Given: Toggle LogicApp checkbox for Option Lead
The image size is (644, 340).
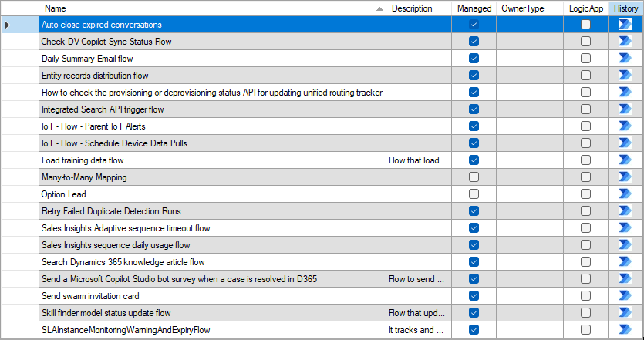Looking at the screenshot, I should click(585, 194).
